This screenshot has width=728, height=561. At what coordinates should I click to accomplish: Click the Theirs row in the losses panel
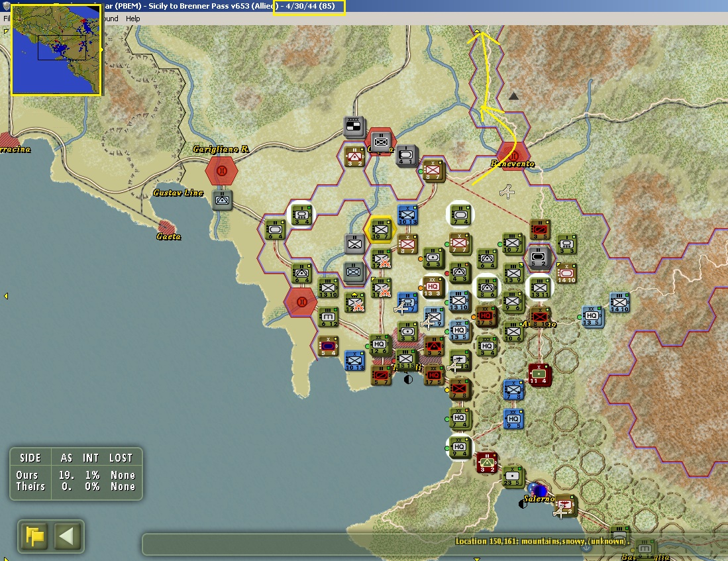76,486
